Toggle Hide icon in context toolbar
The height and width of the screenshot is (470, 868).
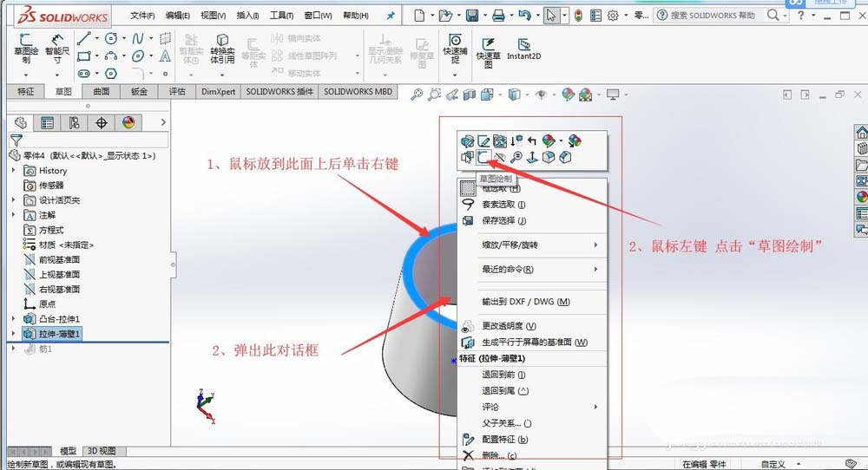click(x=500, y=157)
